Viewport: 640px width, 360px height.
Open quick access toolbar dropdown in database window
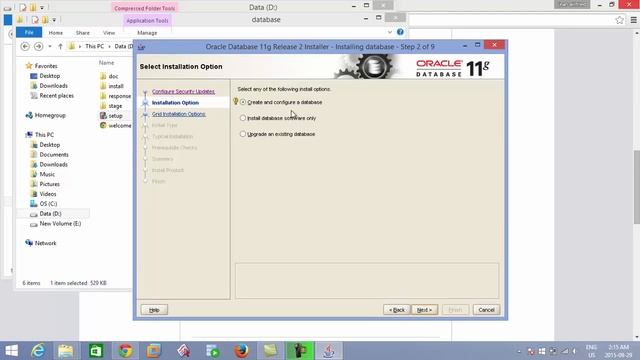(x=54, y=20)
